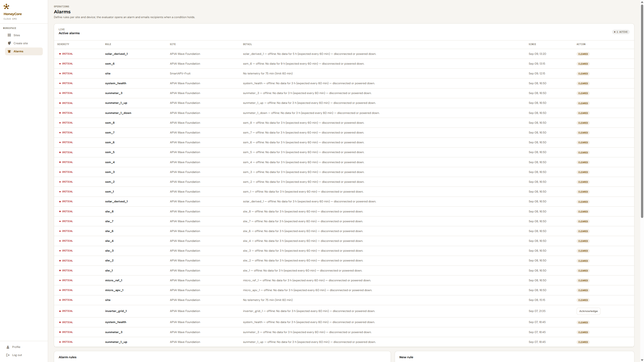Click the CLEARED badge for sunmeter_1_down
This screenshot has height=362, width=644.
pyautogui.click(x=583, y=113)
